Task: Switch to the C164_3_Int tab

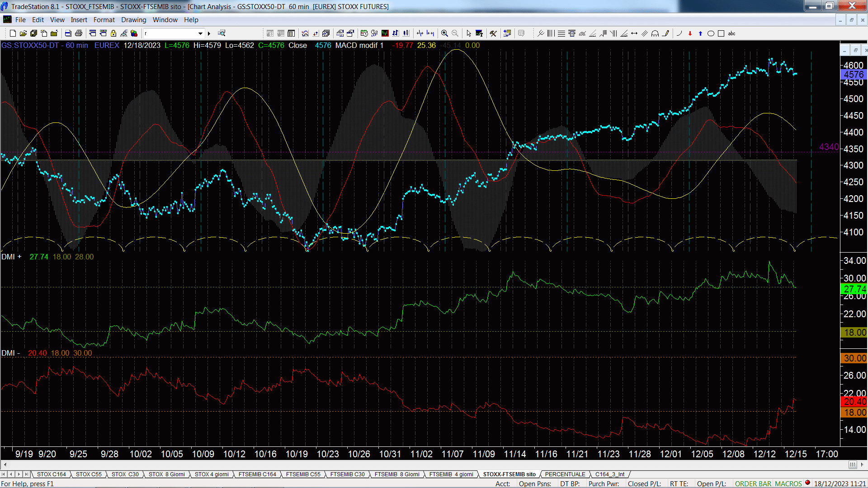Action: click(610, 474)
